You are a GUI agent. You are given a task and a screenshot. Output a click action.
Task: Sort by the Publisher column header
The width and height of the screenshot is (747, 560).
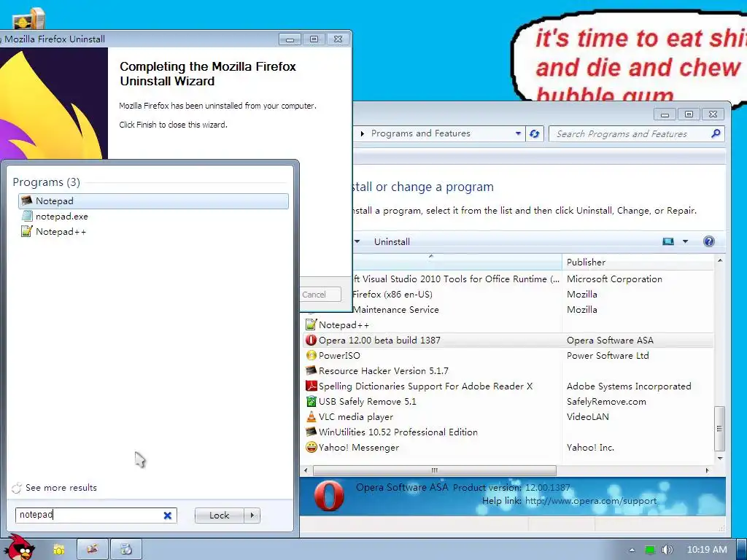coord(638,262)
